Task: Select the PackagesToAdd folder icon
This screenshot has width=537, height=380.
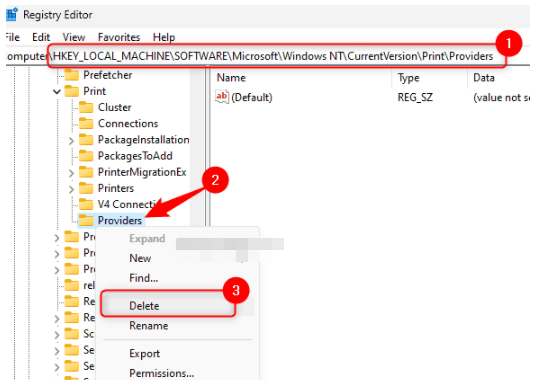Action: [86, 156]
